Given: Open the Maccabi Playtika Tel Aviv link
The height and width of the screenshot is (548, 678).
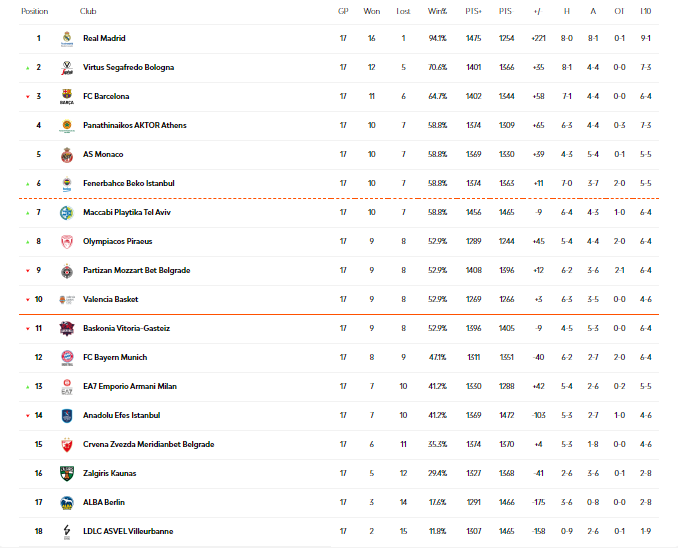Looking at the screenshot, I should (127, 212).
